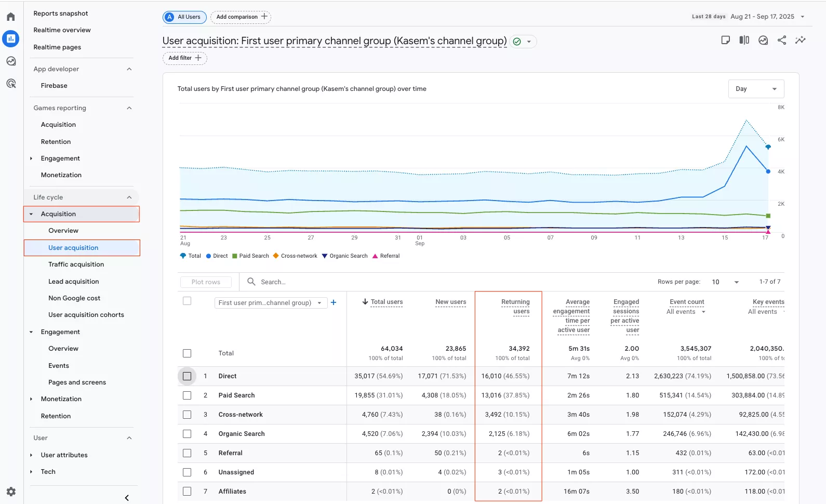Open Admin settings gear icon
Viewport: 826px width, 504px height.
(11, 492)
